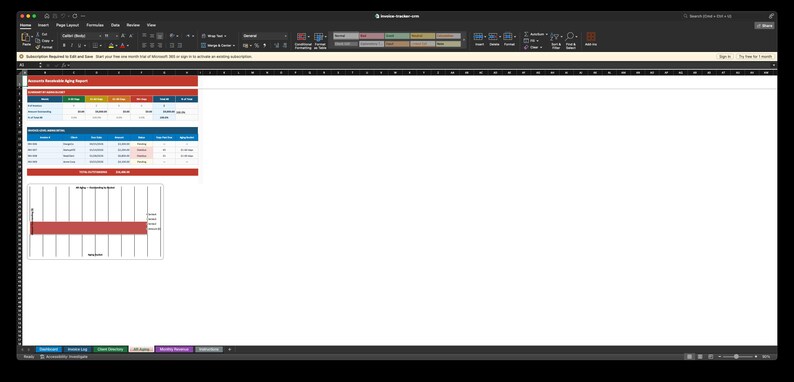Switch to the Dashboard sheet tab
This screenshot has width=794, height=382.
(49, 350)
